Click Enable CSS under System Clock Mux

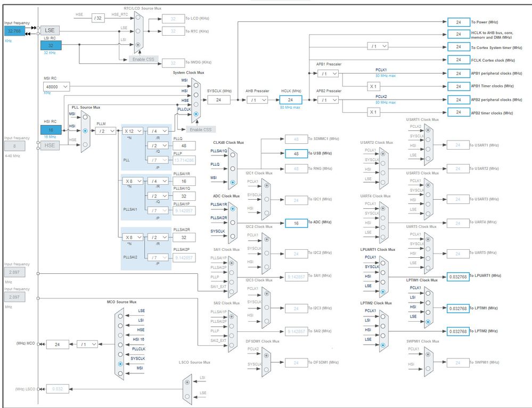[x=201, y=129]
